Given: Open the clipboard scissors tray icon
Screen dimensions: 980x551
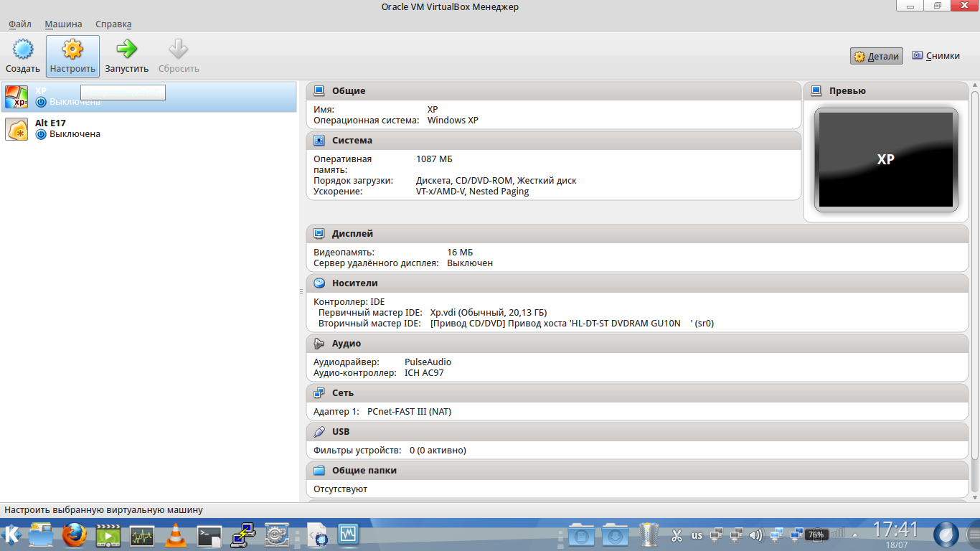Looking at the screenshot, I should tap(676, 535).
